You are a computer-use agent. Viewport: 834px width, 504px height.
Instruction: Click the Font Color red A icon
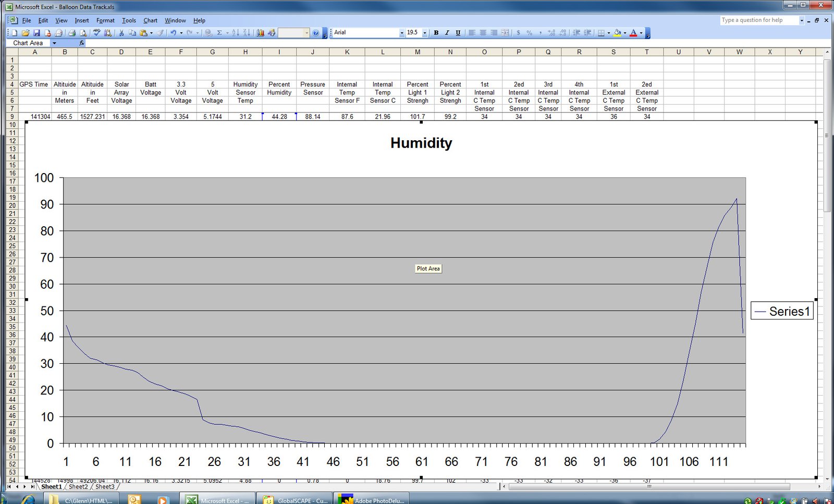click(633, 33)
